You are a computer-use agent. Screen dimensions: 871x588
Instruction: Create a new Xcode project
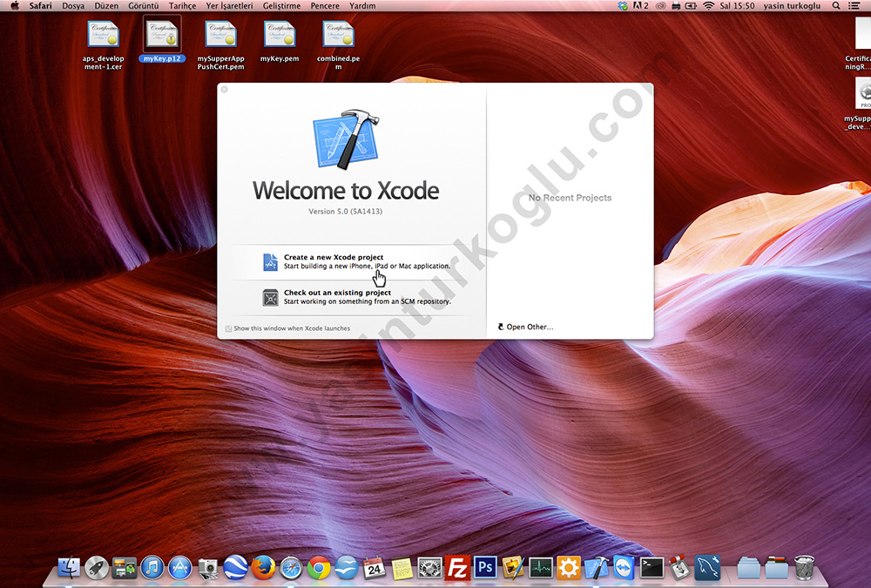click(355, 261)
